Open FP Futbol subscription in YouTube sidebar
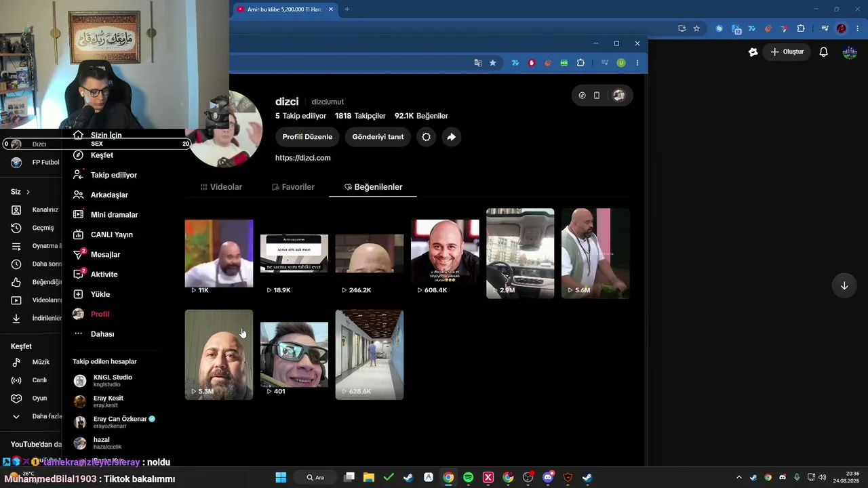Screen dimensions: 868x488 tap(36, 163)
